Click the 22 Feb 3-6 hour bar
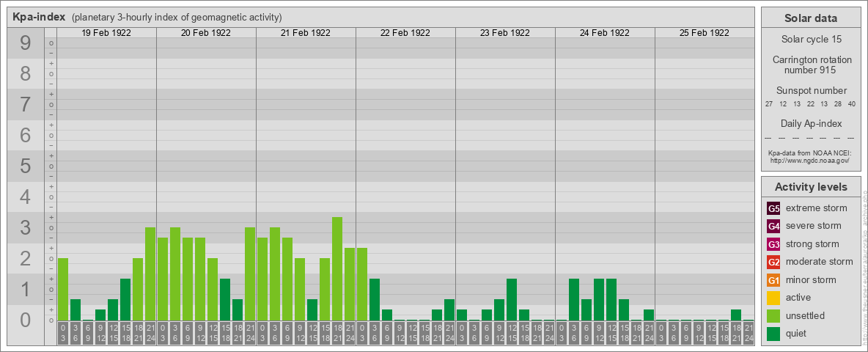 374,299
